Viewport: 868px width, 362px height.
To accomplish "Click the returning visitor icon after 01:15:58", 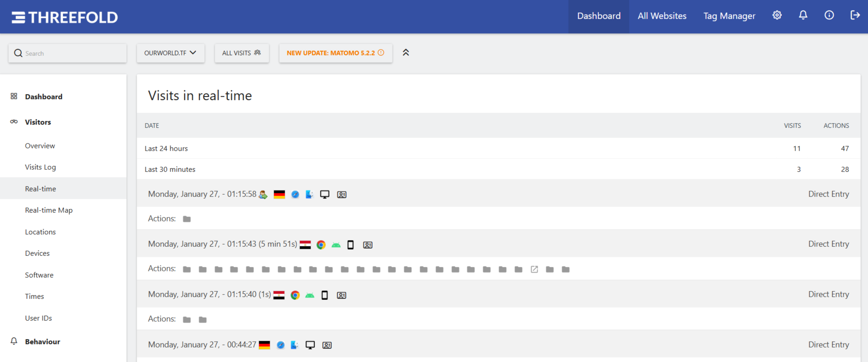I will coord(263,195).
